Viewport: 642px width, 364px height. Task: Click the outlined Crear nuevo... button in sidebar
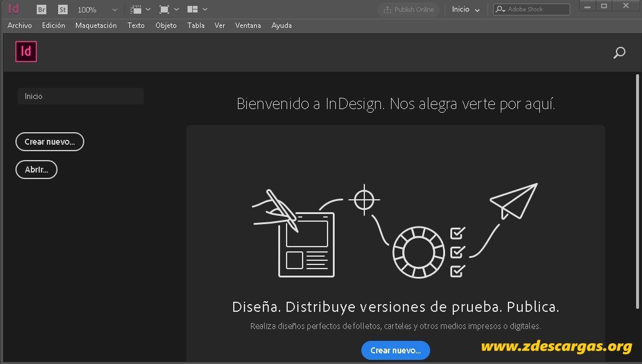(49, 142)
